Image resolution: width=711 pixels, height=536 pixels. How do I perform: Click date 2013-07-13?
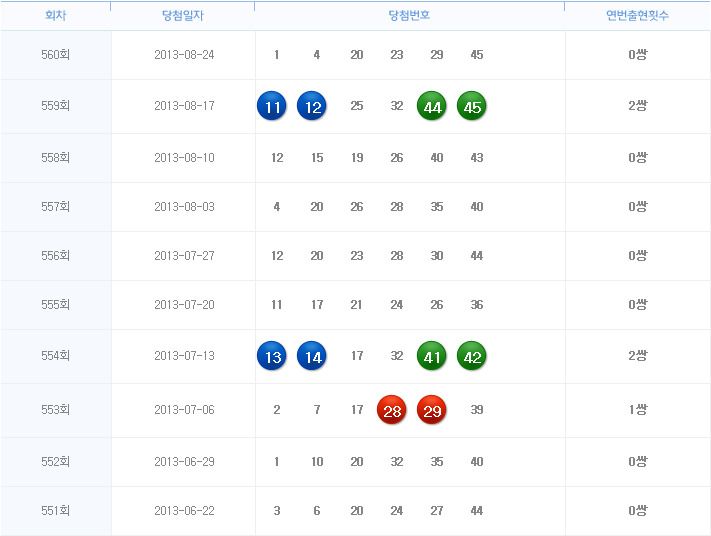pyautogui.click(x=184, y=356)
